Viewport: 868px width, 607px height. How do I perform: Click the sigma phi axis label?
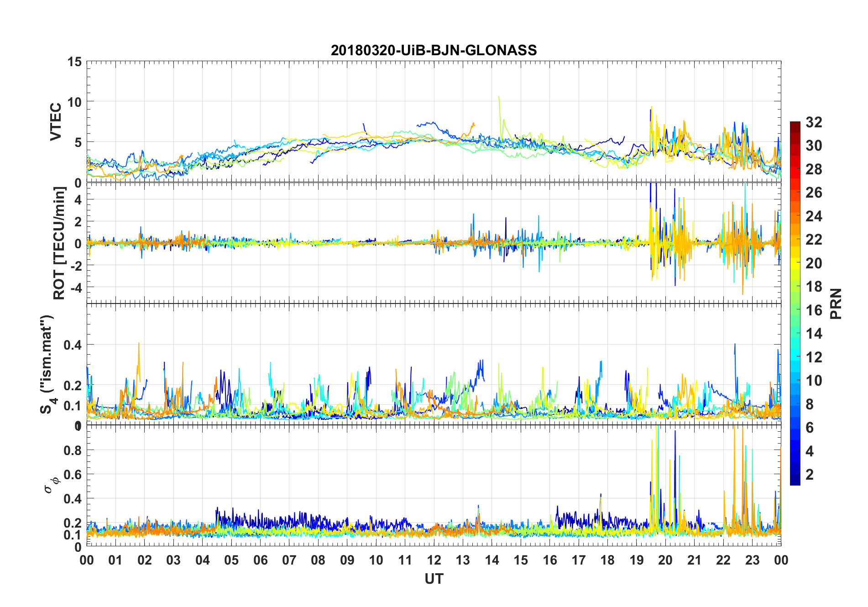click(x=52, y=485)
